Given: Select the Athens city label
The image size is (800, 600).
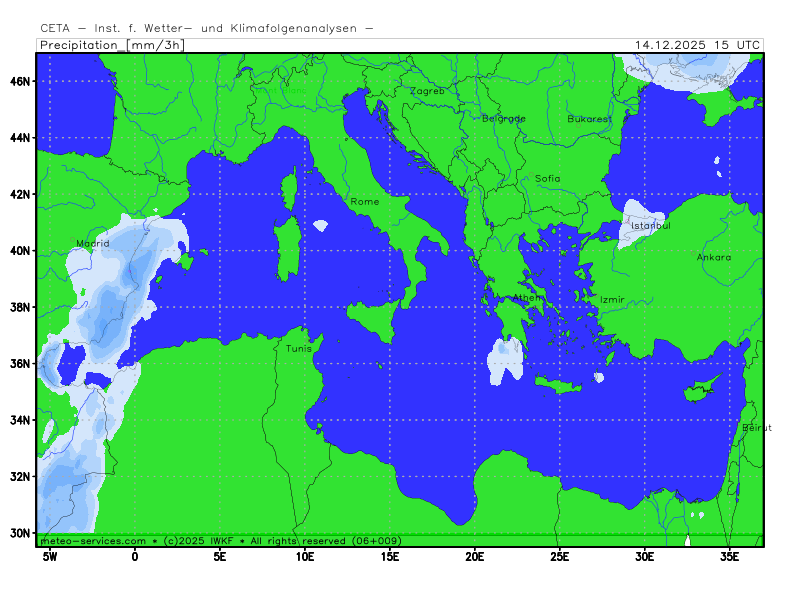Looking at the screenshot, I should coord(528,297).
